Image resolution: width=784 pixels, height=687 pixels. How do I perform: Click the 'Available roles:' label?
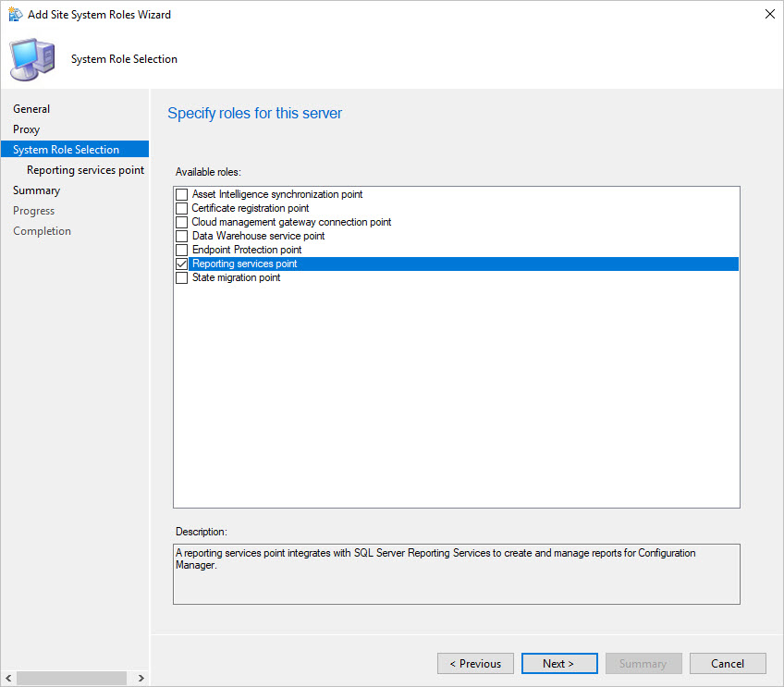pyautogui.click(x=209, y=172)
